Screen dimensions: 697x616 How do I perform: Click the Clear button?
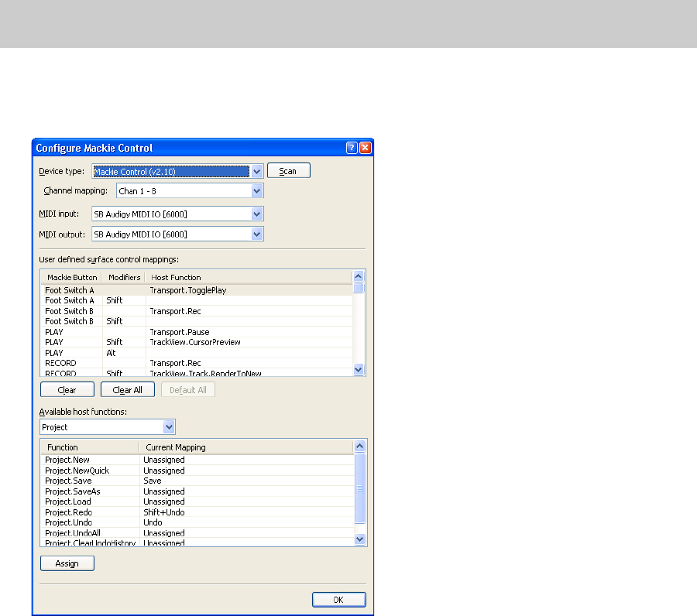[x=67, y=390]
